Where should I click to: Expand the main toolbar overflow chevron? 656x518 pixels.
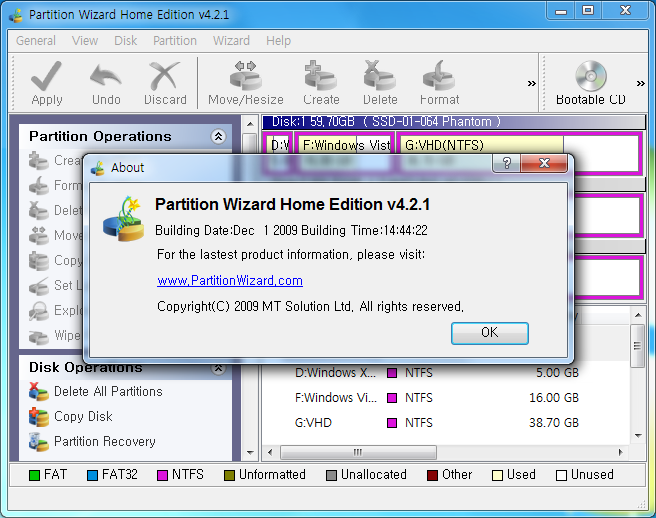click(531, 83)
